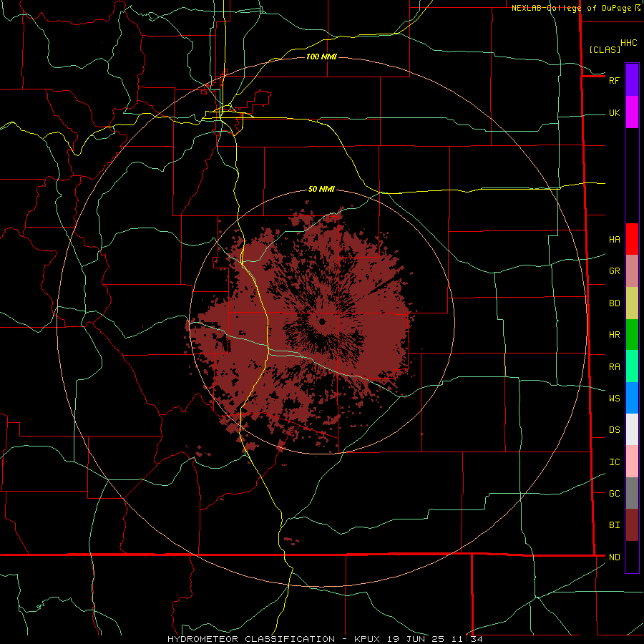Viewport: 644px width, 644px height.
Task: Click the 100 NMI range ring label
Action: tap(321, 57)
